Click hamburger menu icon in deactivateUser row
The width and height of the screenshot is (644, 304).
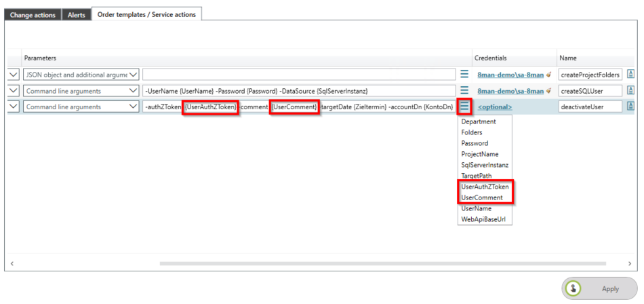click(x=464, y=107)
